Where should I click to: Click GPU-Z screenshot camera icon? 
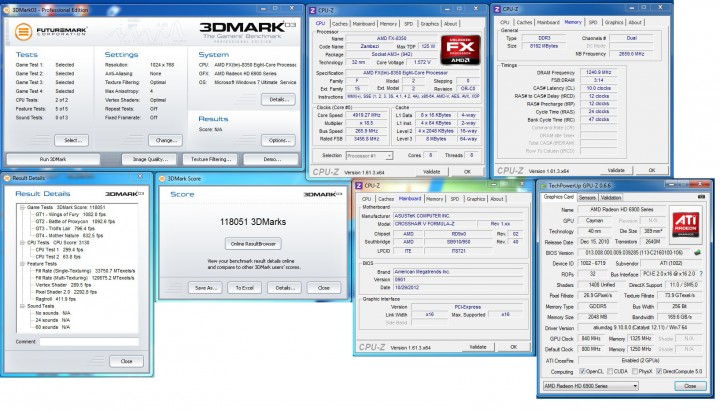[x=701, y=197]
